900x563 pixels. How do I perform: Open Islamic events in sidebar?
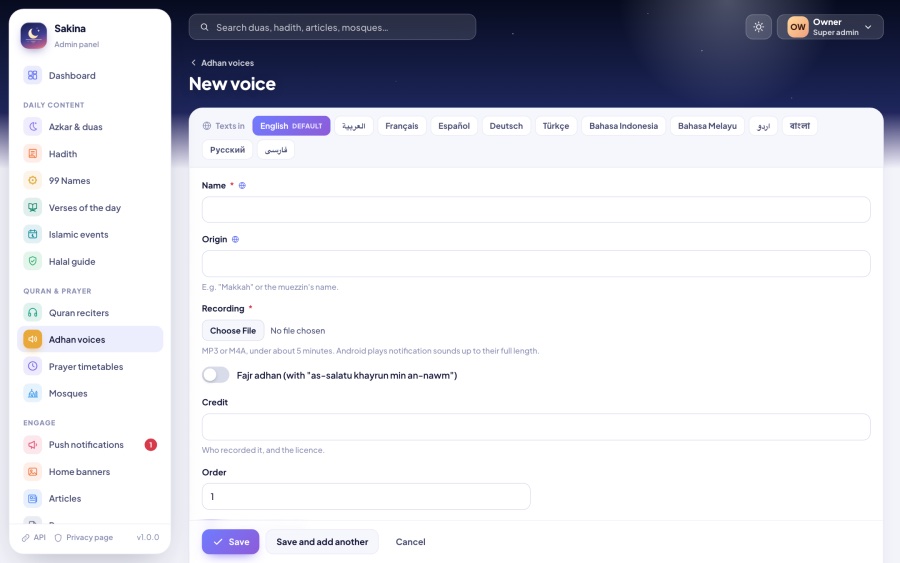coord(90,234)
